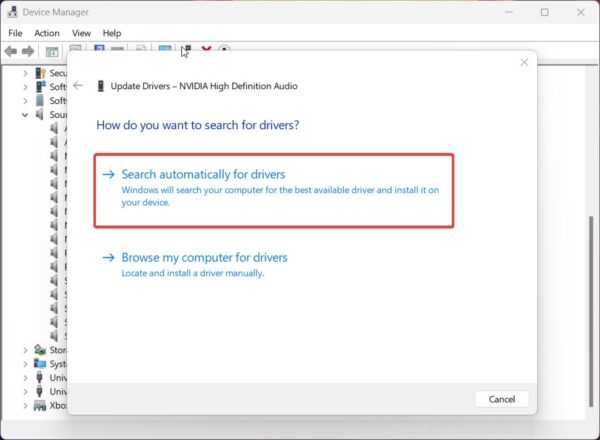Click the blue Help icon in toolbar

tap(99, 48)
